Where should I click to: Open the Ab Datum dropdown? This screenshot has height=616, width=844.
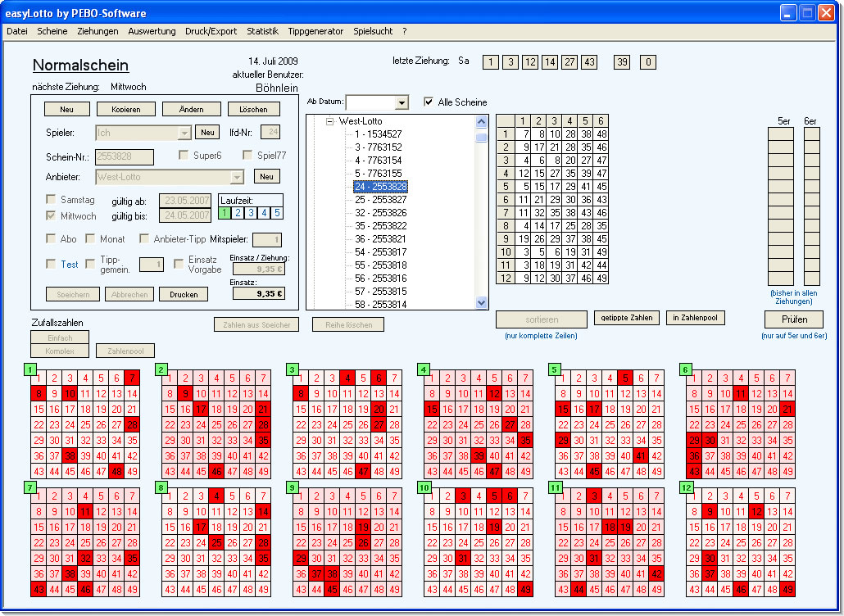tap(402, 102)
